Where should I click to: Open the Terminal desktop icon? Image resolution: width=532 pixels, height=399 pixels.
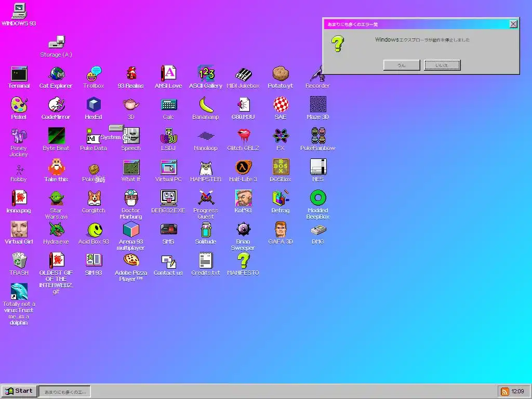[19, 74]
